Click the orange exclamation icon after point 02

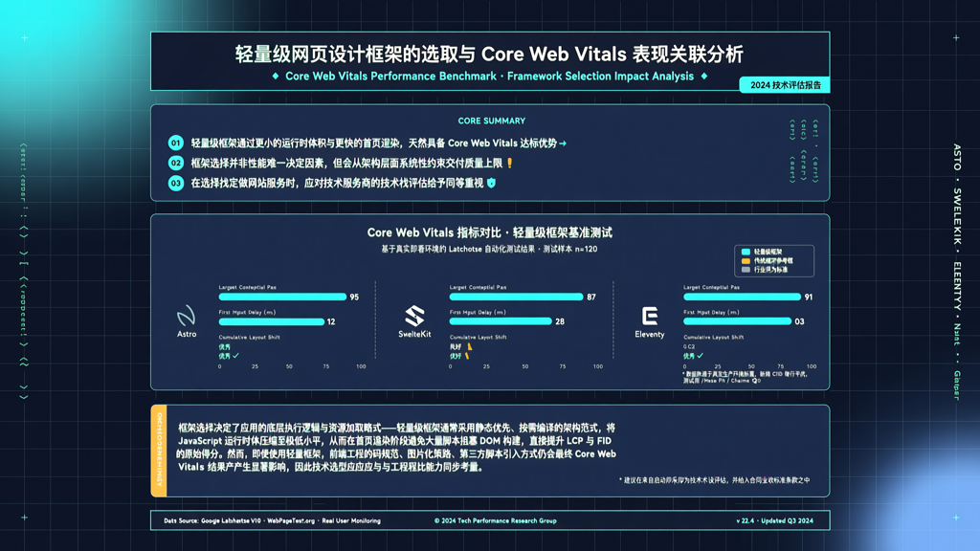pos(509,163)
